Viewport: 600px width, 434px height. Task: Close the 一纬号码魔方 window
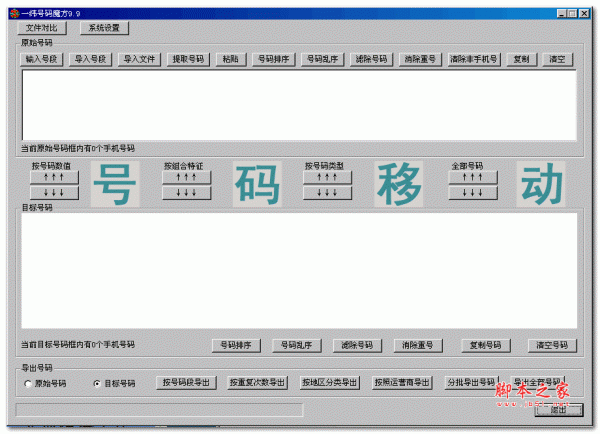tap(584, 14)
